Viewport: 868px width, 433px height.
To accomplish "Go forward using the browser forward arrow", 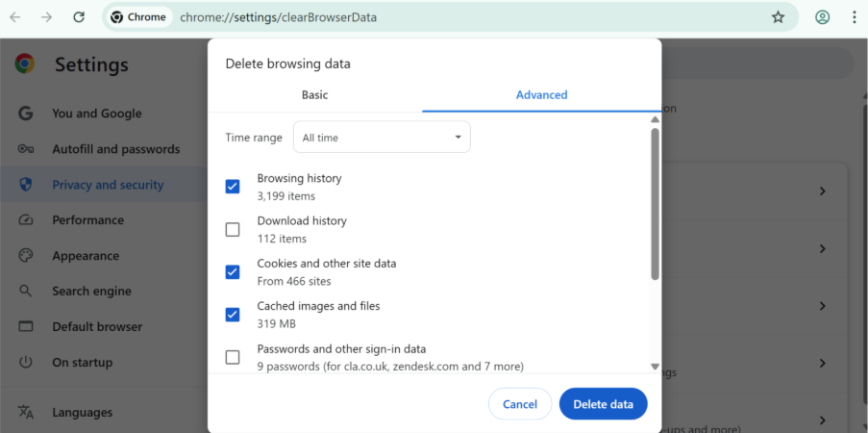I will click(x=46, y=17).
